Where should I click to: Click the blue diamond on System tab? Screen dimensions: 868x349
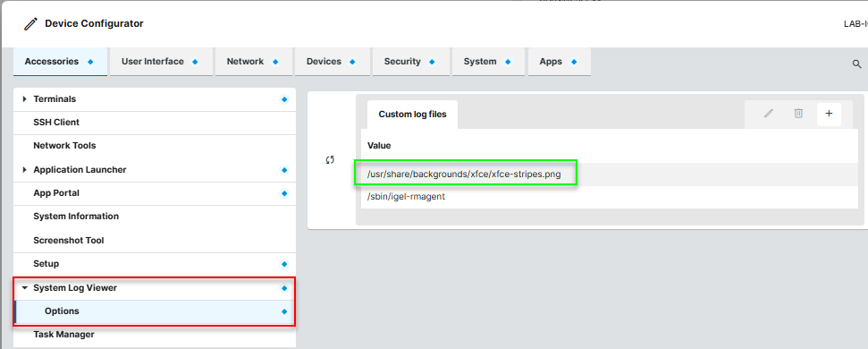click(x=508, y=62)
